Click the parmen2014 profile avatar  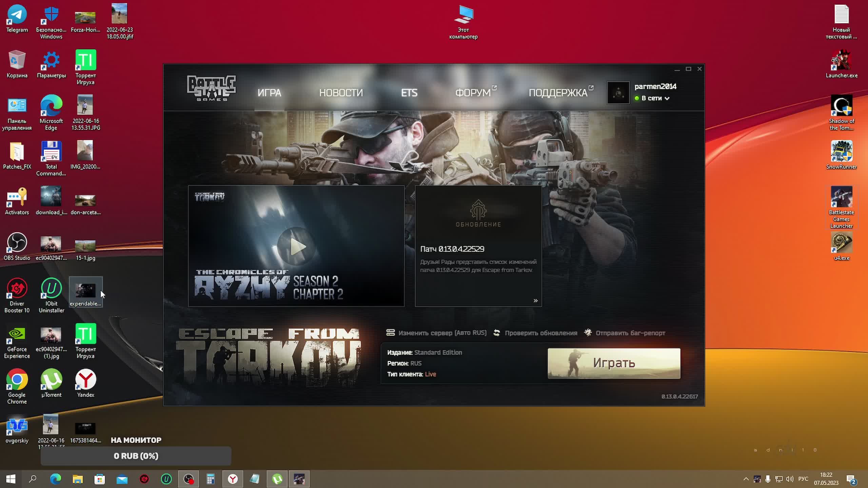[618, 93]
